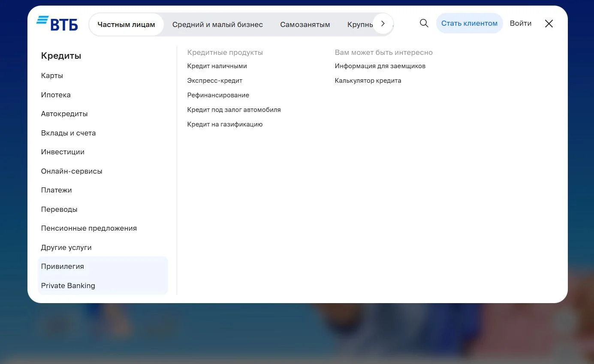Follow the Кредит наличными link
This screenshot has height=364, width=594.
tap(217, 66)
